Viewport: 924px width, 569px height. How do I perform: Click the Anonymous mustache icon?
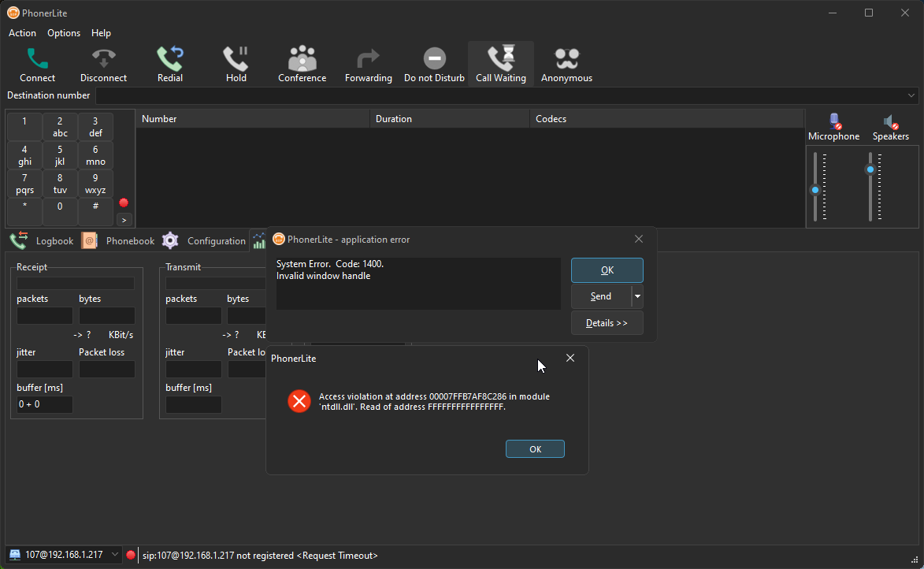coord(566,58)
